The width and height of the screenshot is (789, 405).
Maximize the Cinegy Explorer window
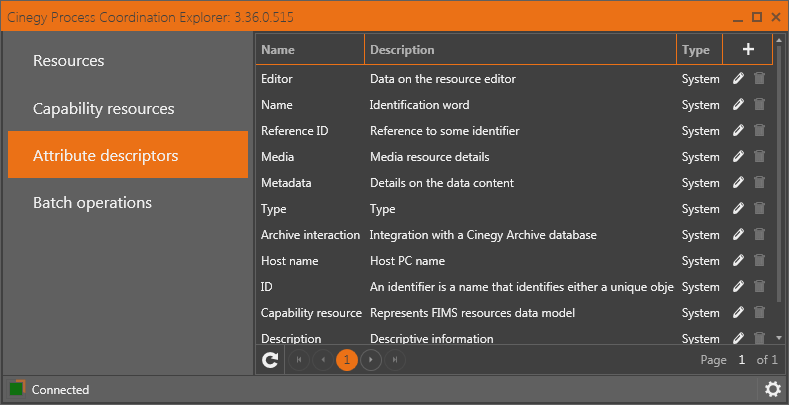click(757, 18)
